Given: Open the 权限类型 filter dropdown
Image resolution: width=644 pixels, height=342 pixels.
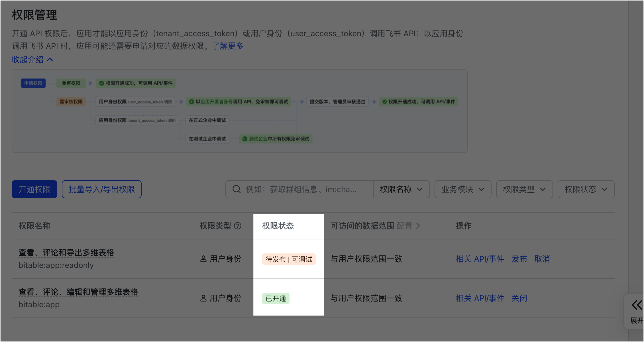Looking at the screenshot, I should point(524,189).
